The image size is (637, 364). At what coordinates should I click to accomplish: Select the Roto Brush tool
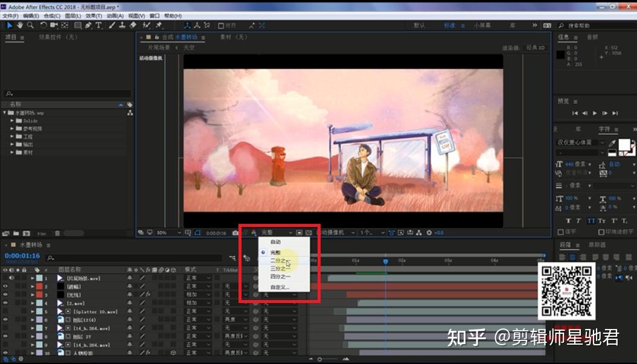(146, 25)
